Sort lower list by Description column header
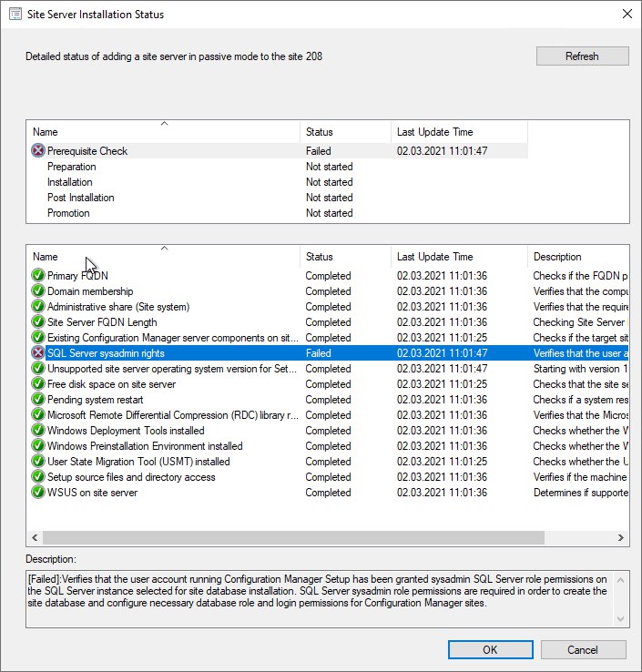 578,256
